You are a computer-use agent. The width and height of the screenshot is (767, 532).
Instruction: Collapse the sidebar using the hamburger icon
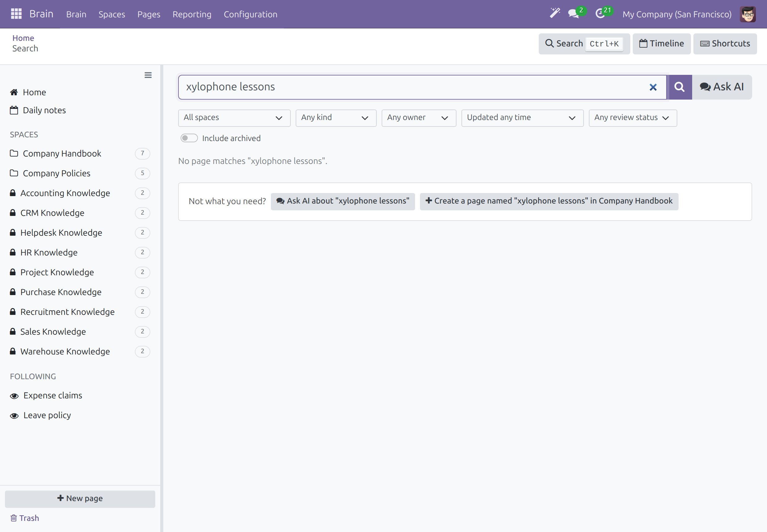tap(148, 75)
